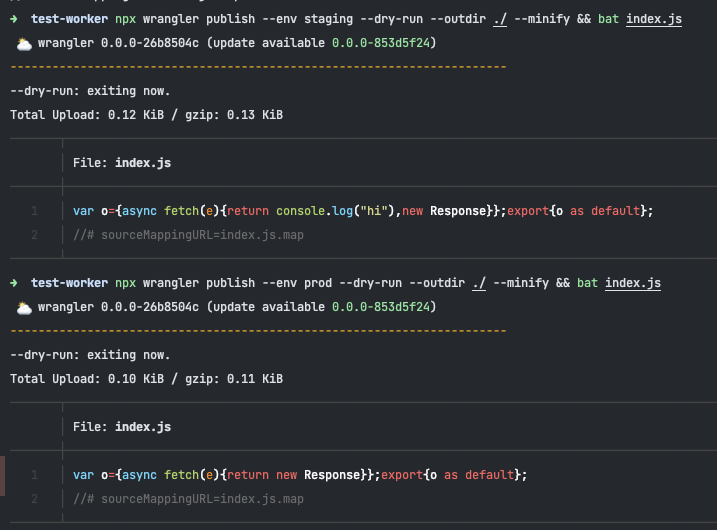Click 'Total Upload: 0.12 KiB' text
717x530 pixels.
87,115
